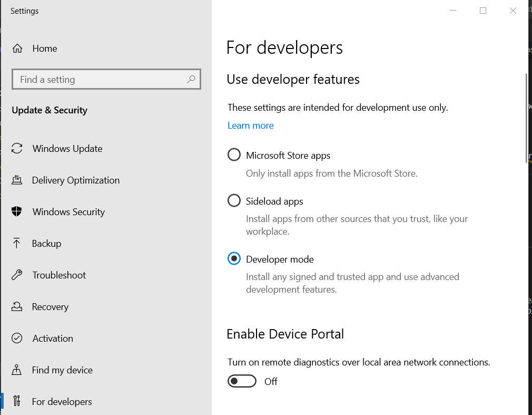
Task: Toggle the Device Portal switch on
Action: [242, 381]
